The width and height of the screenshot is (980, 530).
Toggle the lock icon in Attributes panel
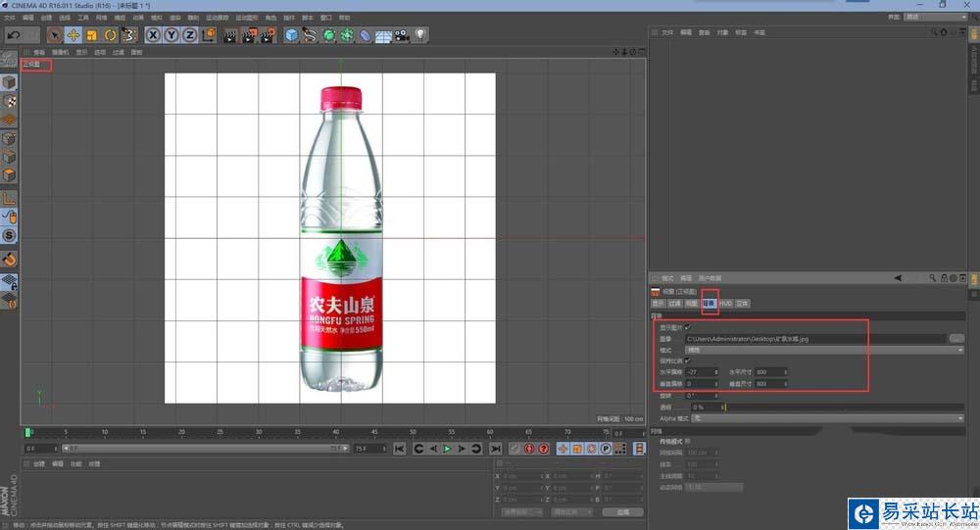[946, 278]
